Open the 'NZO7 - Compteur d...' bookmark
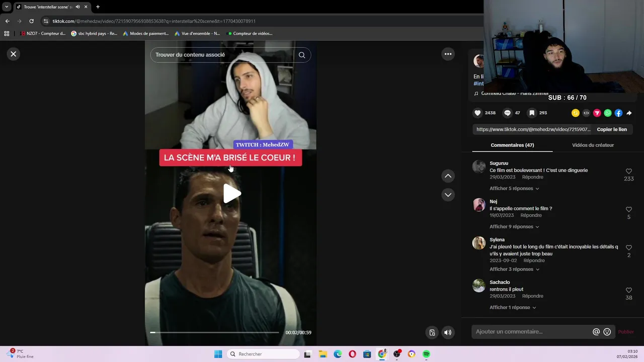Viewport: 644px width, 362px height. coord(43,34)
